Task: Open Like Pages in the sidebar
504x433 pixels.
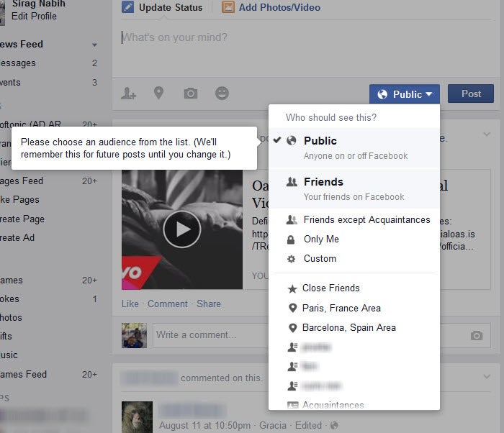Action: tap(19, 200)
